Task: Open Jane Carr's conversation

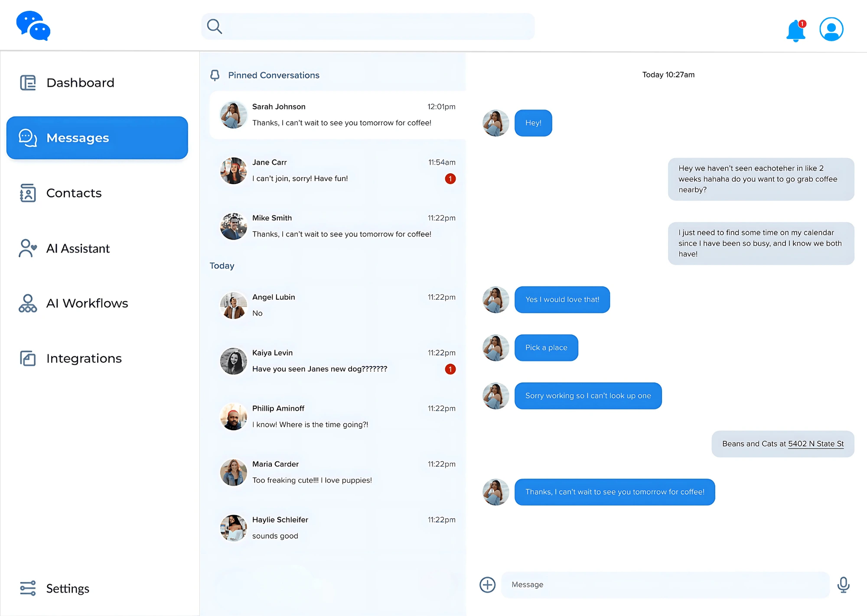Action: (337, 171)
